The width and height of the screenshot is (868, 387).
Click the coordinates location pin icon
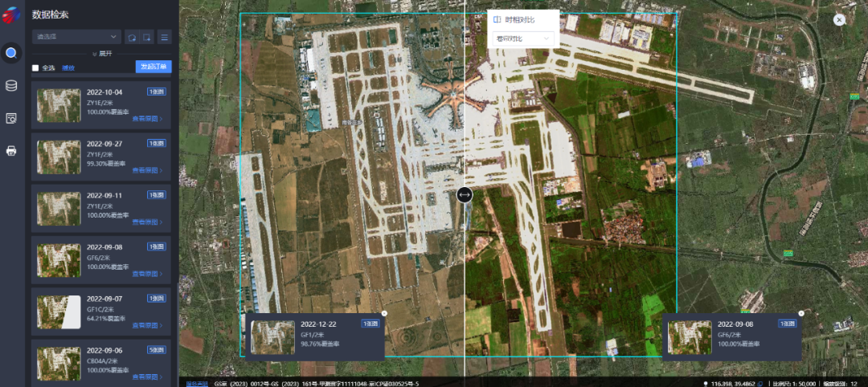[x=706, y=383]
